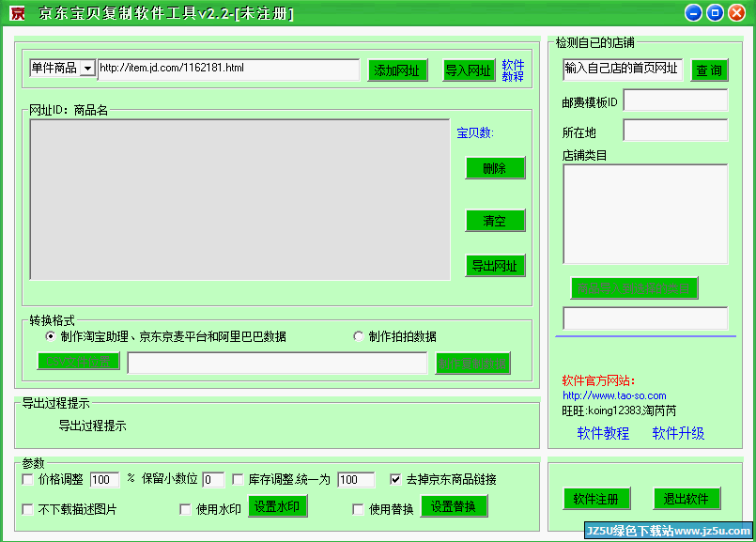This screenshot has width=756, height=542.
Task: Click the 添加网址 button
Action: [397, 70]
